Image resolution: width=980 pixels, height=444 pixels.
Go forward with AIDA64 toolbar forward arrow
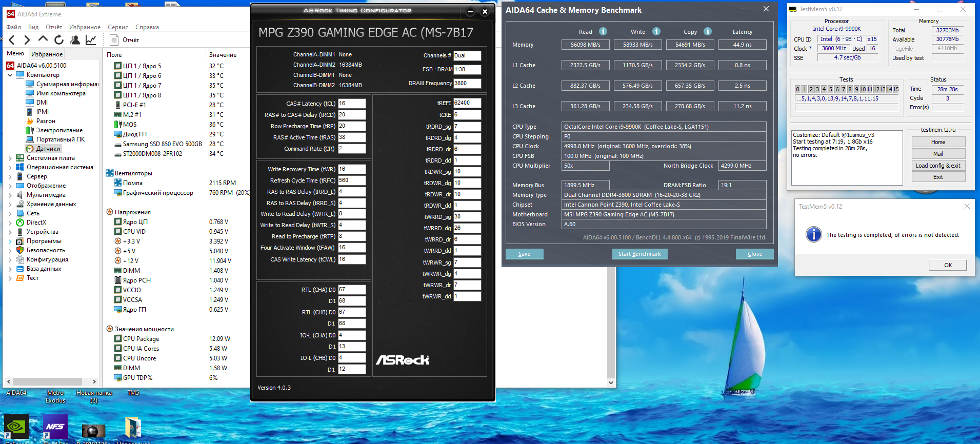(x=27, y=40)
